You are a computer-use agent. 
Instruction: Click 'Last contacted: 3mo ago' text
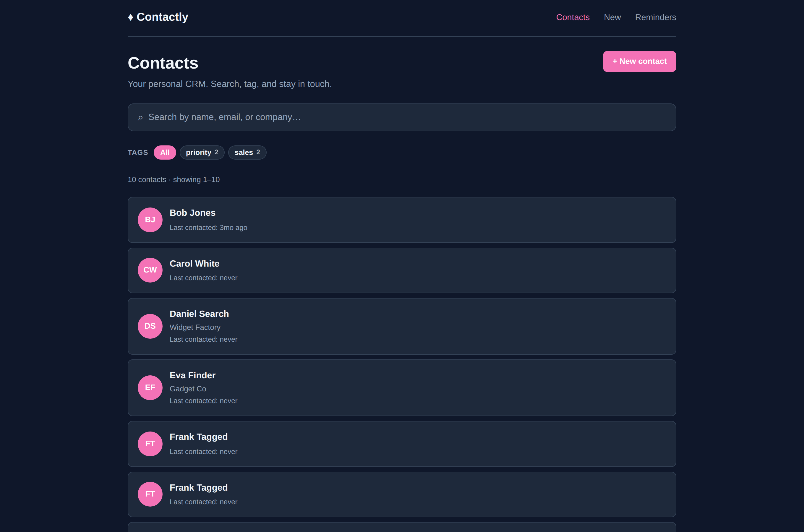[208, 228]
